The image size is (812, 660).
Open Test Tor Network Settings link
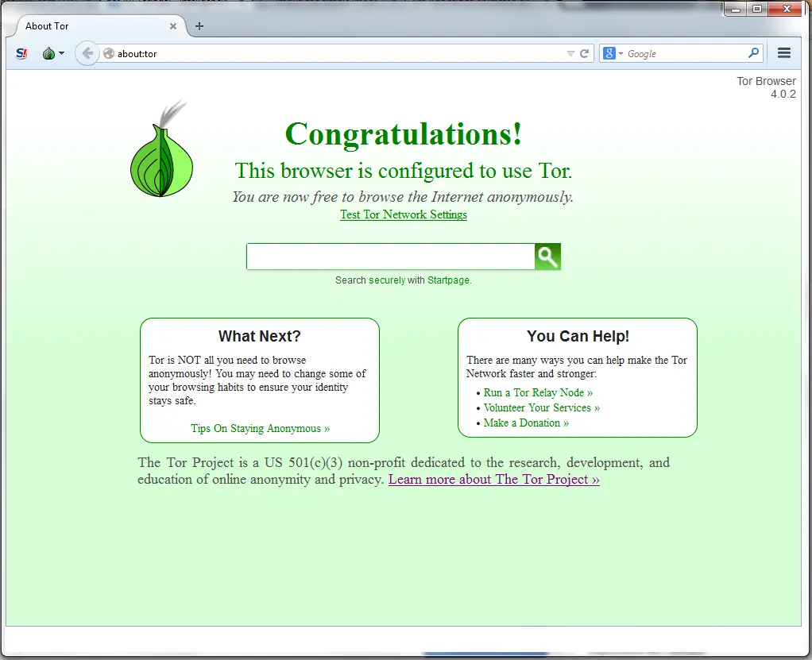pos(404,214)
